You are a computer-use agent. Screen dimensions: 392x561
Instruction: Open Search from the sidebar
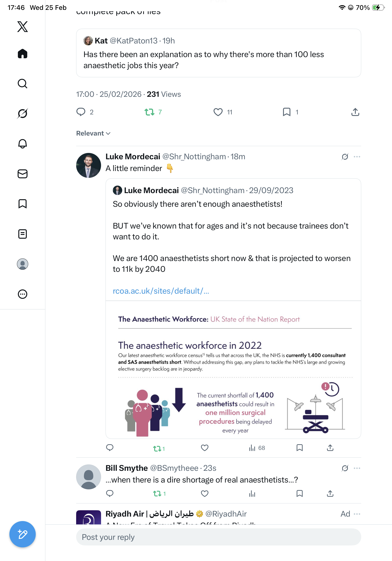(x=23, y=84)
